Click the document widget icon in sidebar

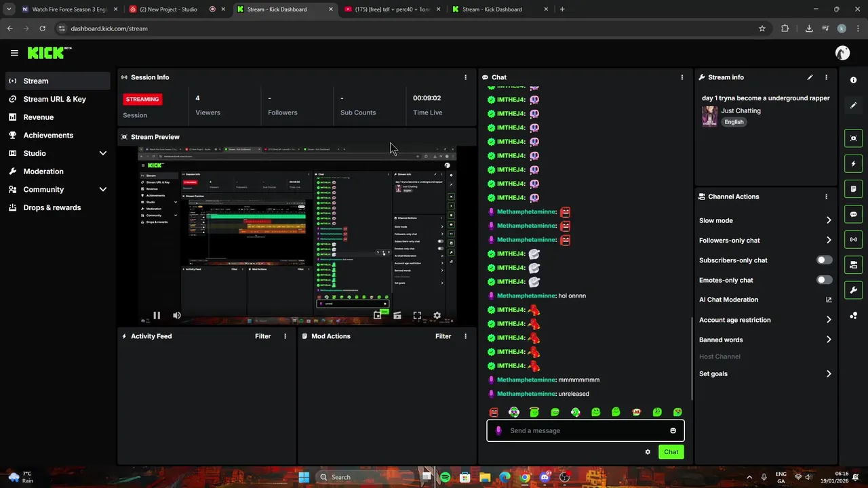click(x=853, y=188)
